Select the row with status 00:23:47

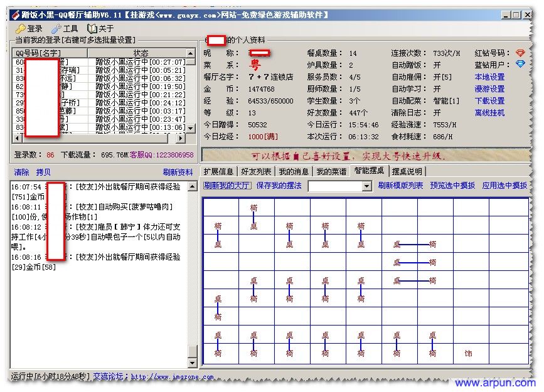100,119
